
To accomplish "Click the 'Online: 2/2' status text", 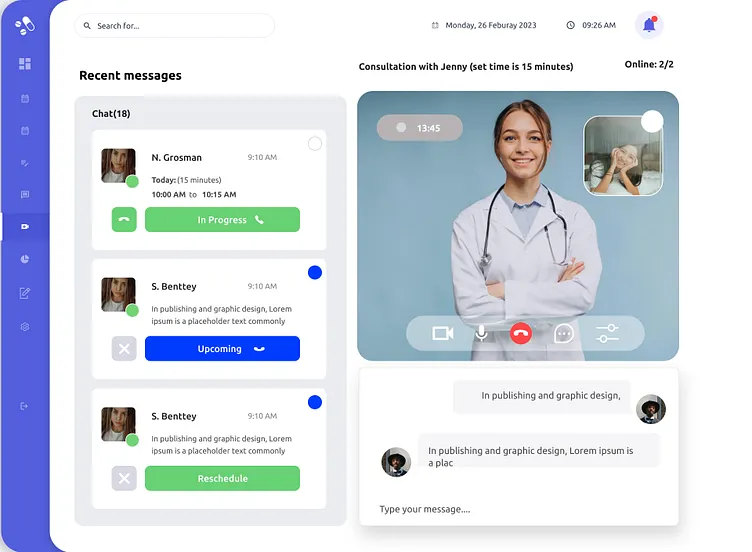I will [x=649, y=64].
